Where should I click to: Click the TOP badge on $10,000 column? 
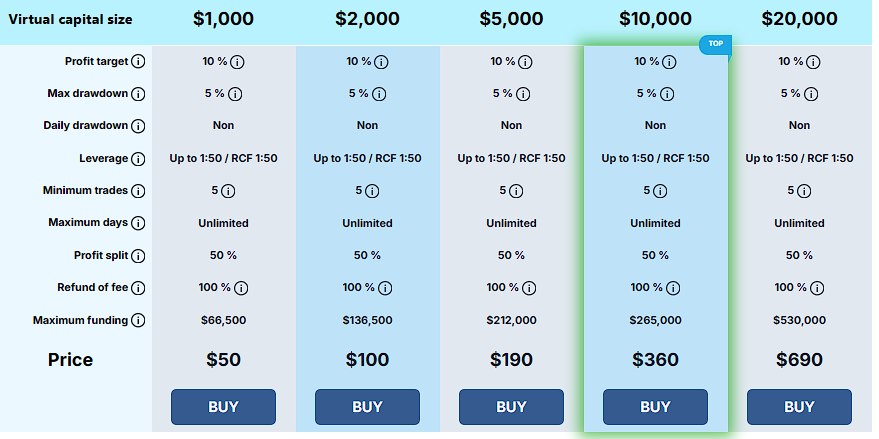pos(716,45)
